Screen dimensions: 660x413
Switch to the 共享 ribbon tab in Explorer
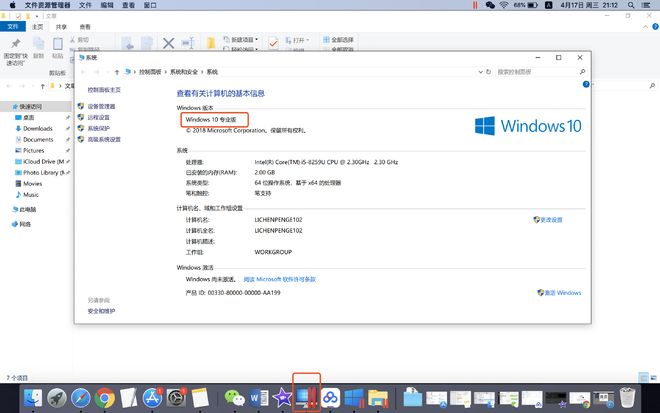coord(61,27)
